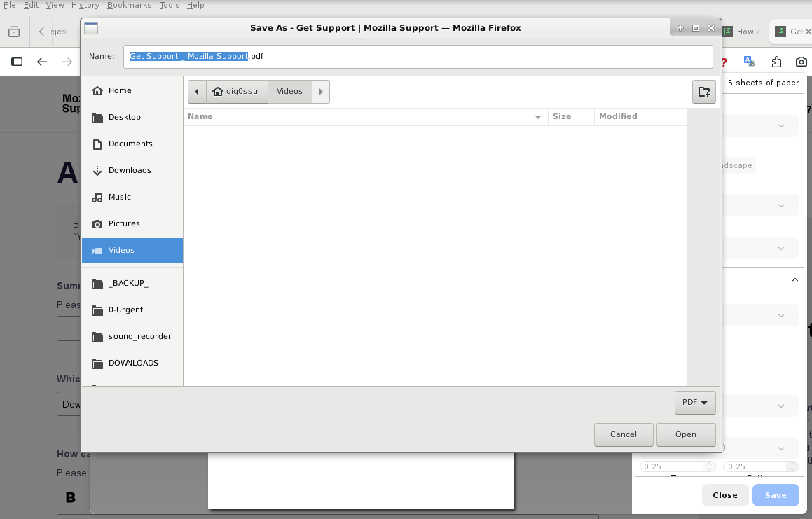Click the Firefox extensions puzzle icon

point(776,62)
